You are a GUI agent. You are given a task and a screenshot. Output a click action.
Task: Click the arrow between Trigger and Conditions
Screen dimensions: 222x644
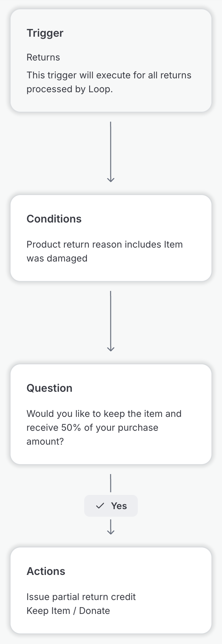(111, 151)
